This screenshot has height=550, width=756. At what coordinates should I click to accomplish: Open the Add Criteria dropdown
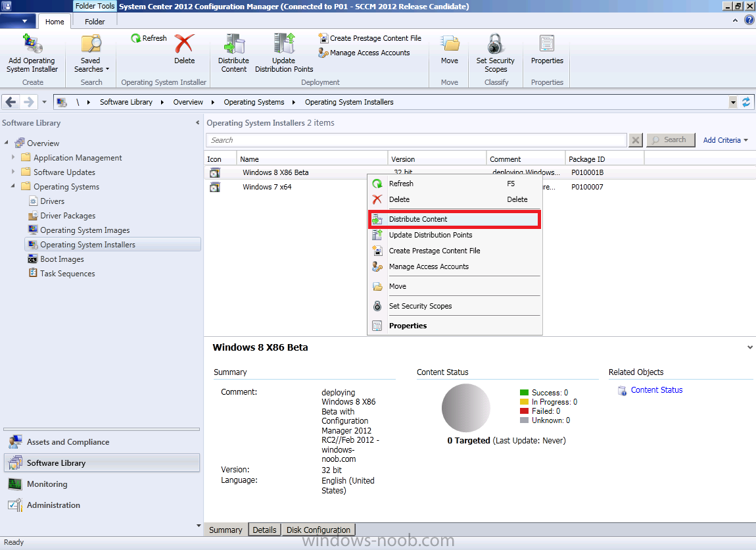[x=725, y=140]
